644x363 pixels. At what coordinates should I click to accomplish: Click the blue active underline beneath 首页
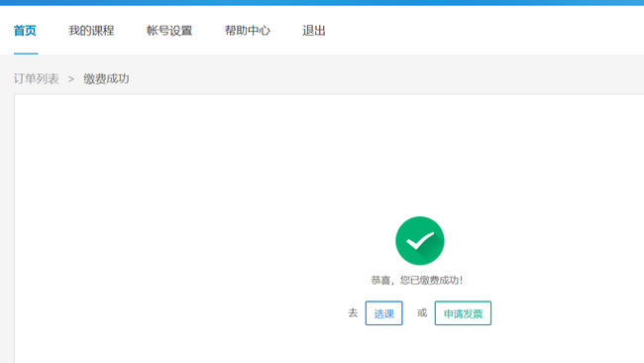pyautogui.click(x=26, y=54)
